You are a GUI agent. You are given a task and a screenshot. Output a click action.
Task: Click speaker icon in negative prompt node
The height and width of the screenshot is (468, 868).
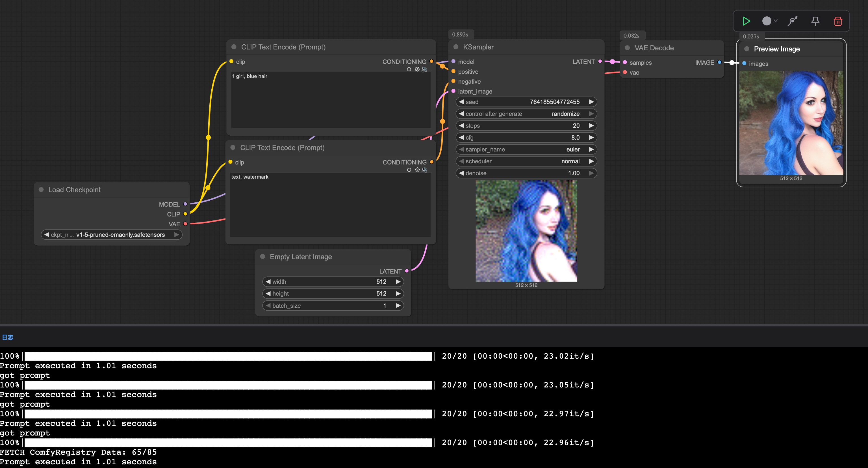[x=425, y=170]
